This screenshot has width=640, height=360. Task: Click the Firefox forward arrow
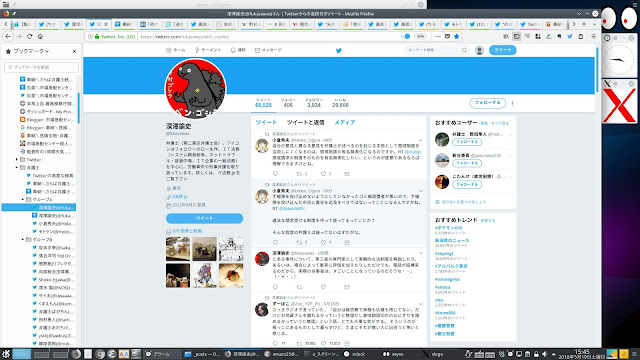19,36
